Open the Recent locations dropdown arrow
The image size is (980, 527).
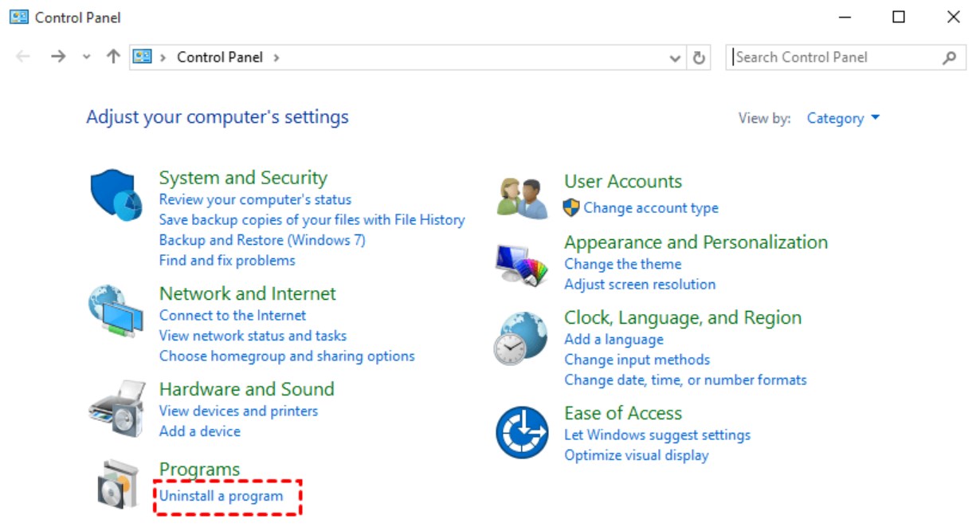coord(87,57)
